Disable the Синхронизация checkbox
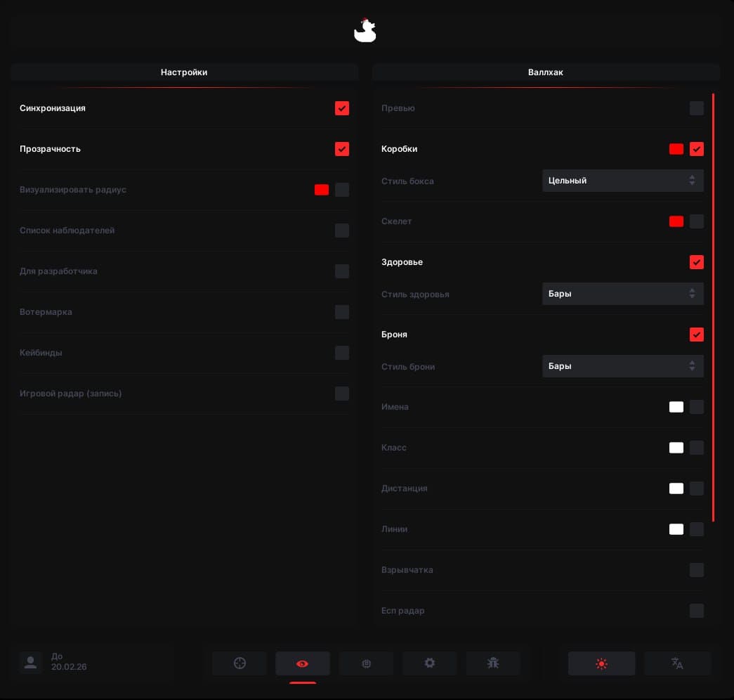Viewport: 734px width, 700px height. (342, 108)
